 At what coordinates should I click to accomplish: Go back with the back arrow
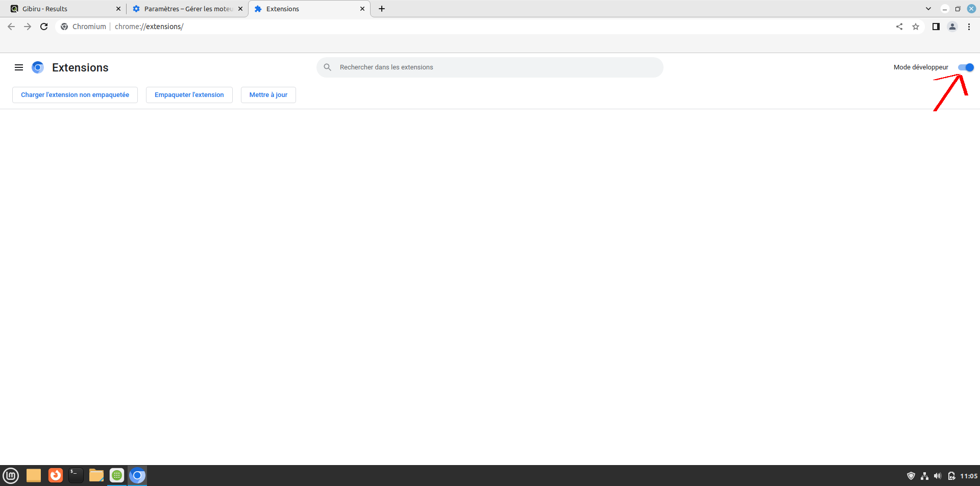tap(11, 27)
